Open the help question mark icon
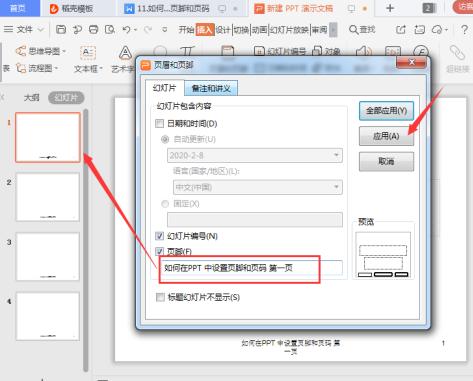473x381 pixels. [x=464, y=30]
